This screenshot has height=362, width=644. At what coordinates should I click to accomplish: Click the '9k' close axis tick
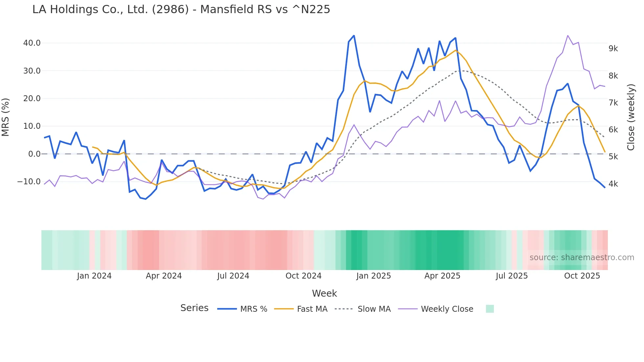[x=613, y=49]
